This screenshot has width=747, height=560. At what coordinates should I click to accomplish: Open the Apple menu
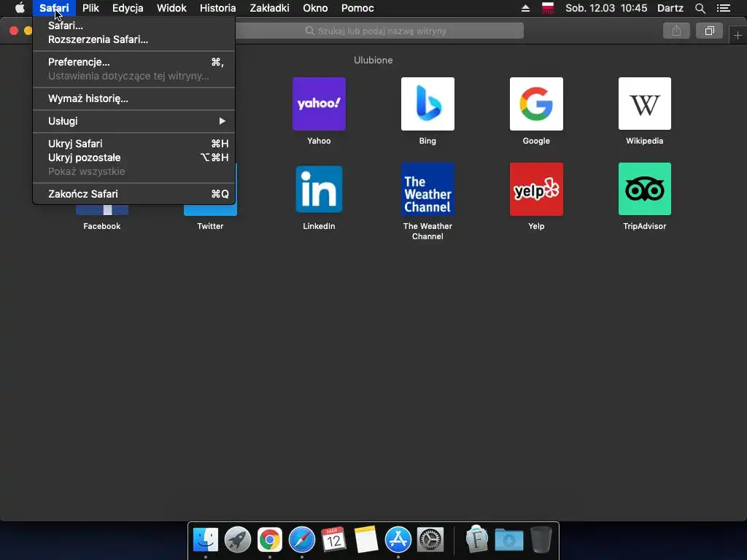(20, 8)
